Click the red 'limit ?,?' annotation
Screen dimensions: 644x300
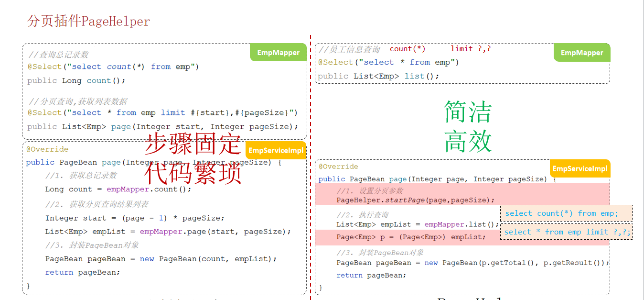(x=470, y=49)
